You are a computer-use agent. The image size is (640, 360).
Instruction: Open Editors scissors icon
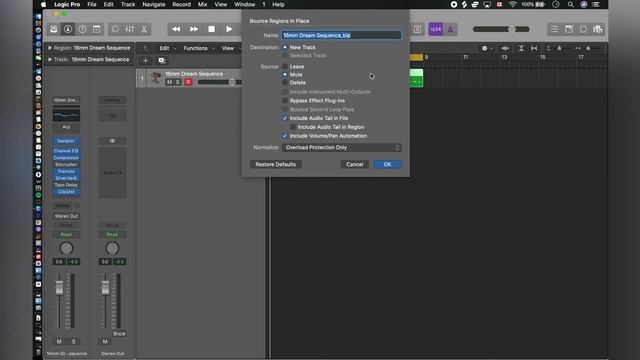coord(144,29)
